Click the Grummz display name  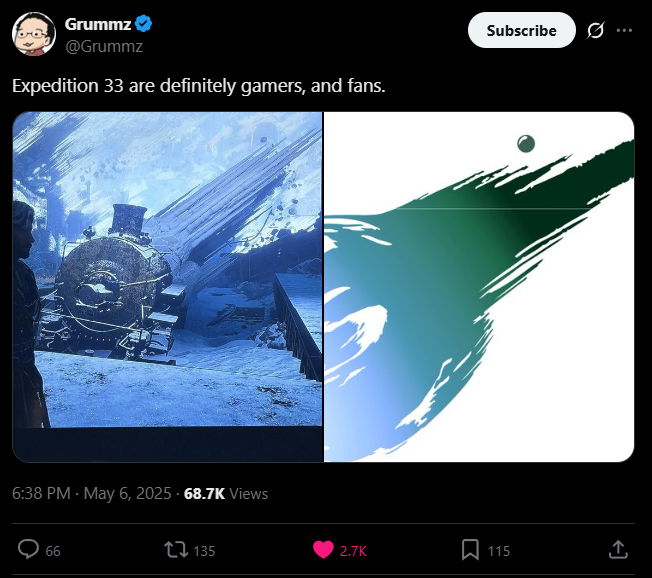98,24
